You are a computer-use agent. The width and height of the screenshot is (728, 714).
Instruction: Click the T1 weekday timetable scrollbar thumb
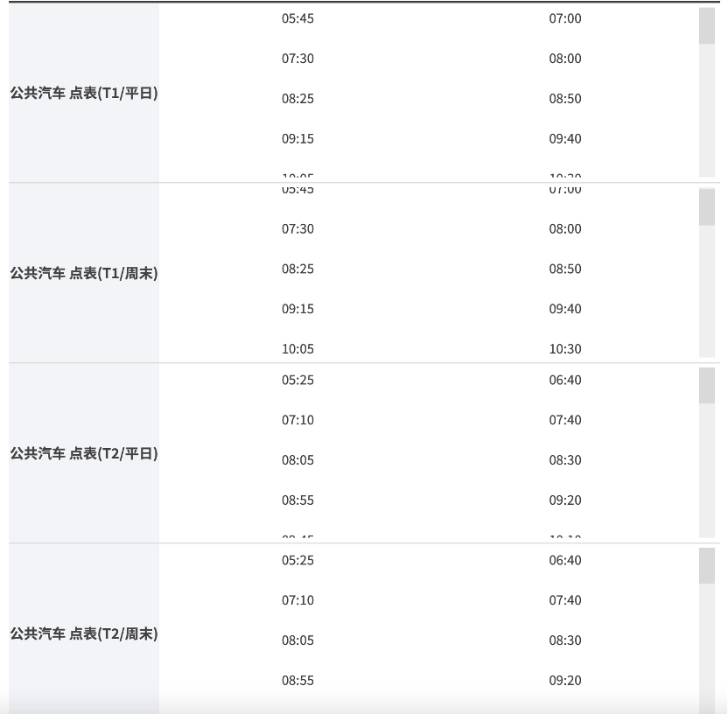click(706, 25)
